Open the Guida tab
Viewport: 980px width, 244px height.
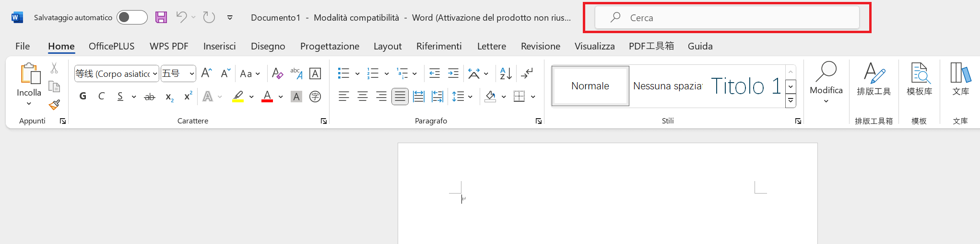(x=700, y=46)
